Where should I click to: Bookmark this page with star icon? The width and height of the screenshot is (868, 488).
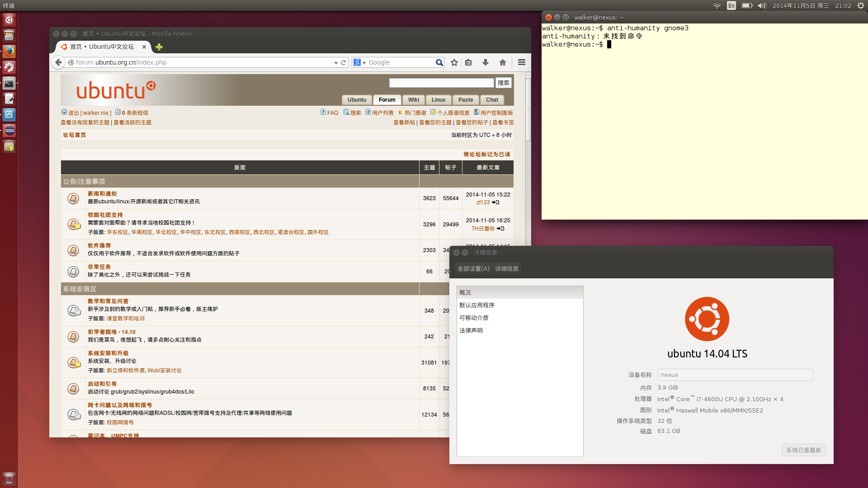click(x=454, y=62)
